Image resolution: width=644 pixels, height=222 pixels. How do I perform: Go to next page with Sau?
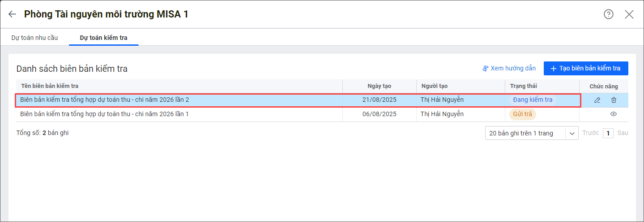pyautogui.click(x=623, y=133)
